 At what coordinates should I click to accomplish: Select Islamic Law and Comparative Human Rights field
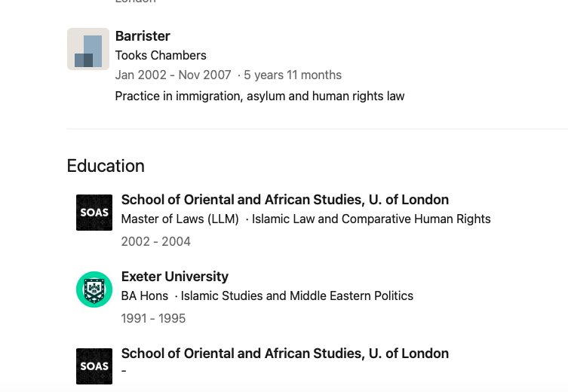coord(371,219)
